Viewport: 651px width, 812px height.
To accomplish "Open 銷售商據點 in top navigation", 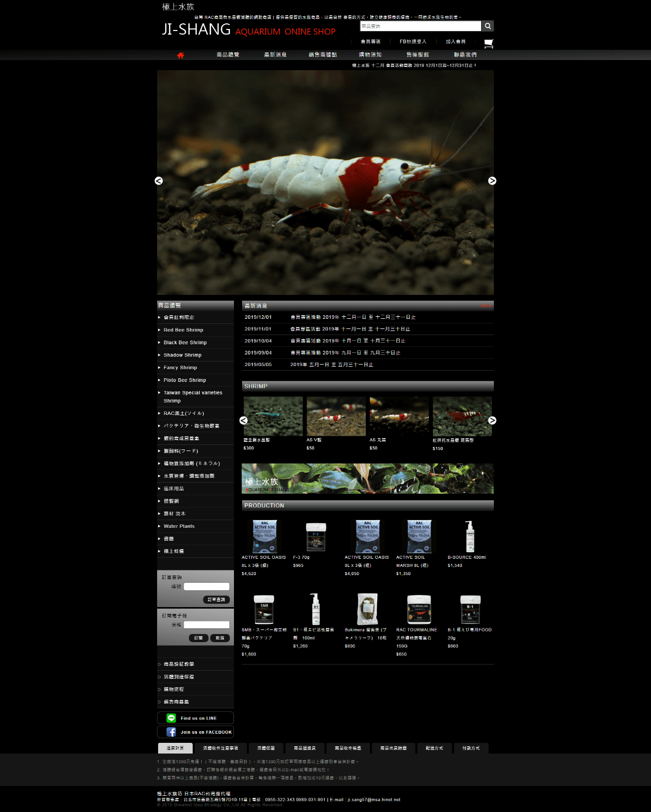I will pos(322,54).
